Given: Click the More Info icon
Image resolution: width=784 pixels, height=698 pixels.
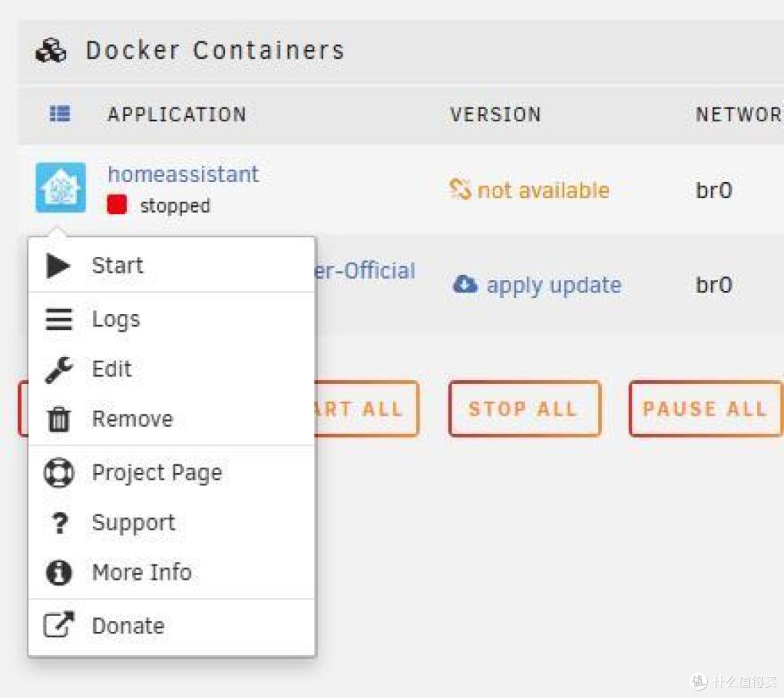Looking at the screenshot, I should [59, 572].
